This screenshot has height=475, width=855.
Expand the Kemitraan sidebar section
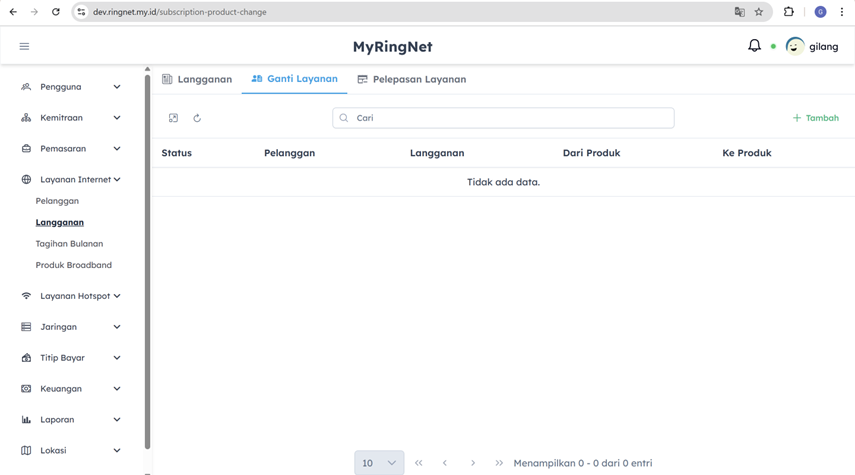(x=71, y=118)
